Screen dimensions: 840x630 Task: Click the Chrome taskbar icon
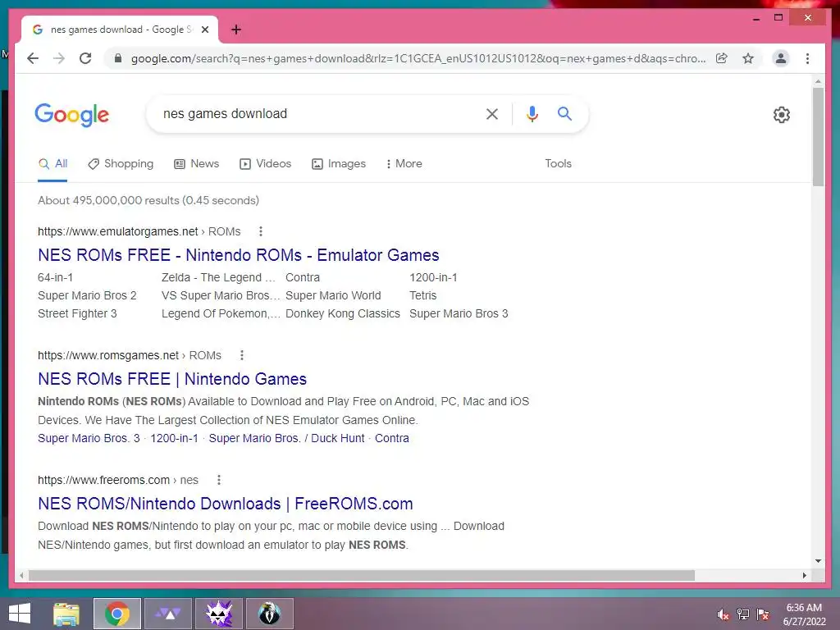(117, 614)
